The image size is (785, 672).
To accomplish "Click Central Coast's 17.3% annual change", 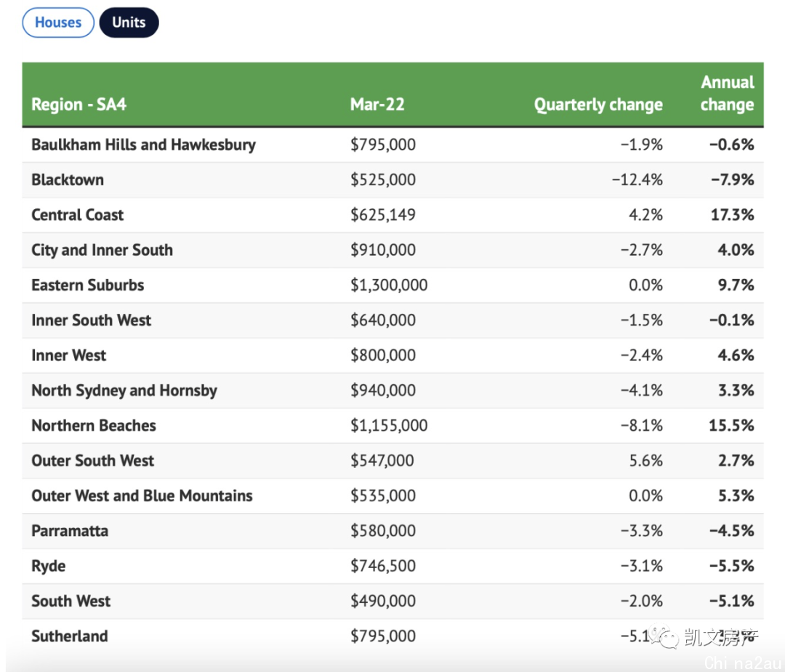I will (733, 214).
